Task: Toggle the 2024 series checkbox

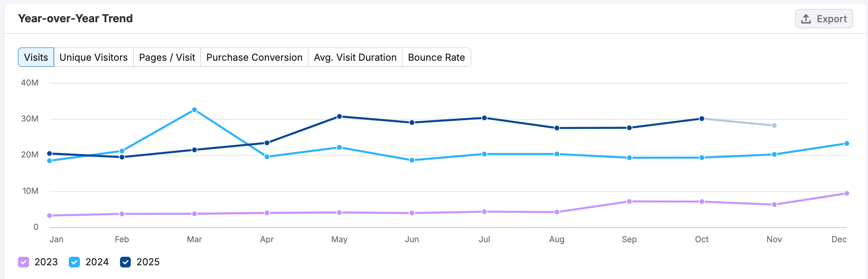Action: (x=74, y=262)
